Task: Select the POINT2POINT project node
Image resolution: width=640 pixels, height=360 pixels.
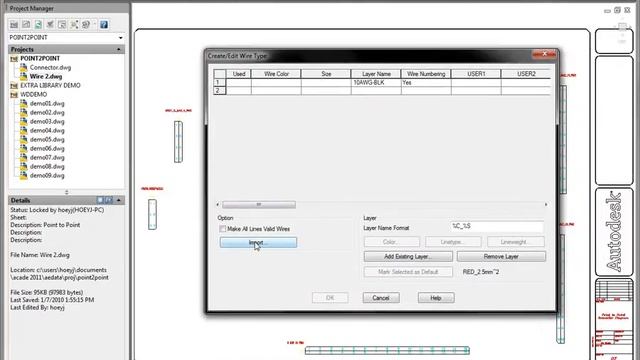Action: 40,58
